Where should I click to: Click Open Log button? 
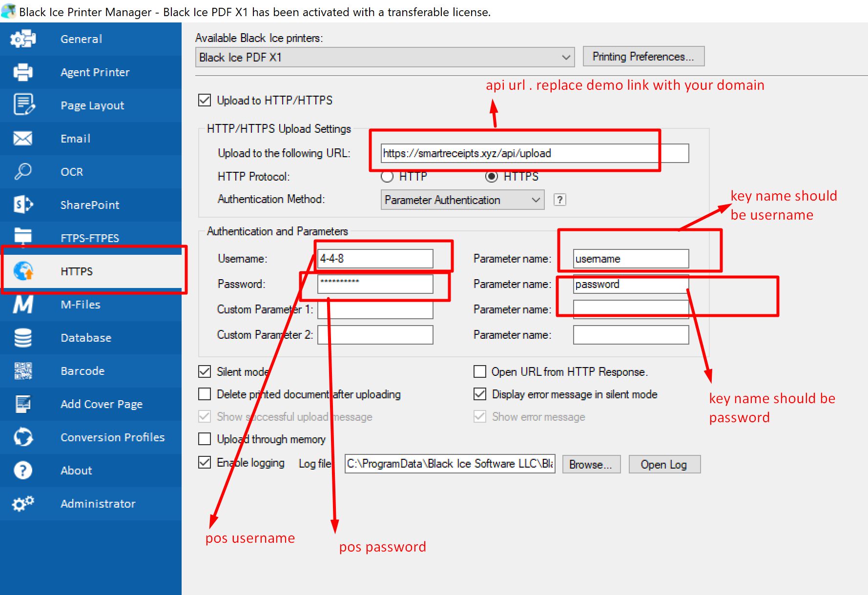click(x=664, y=464)
